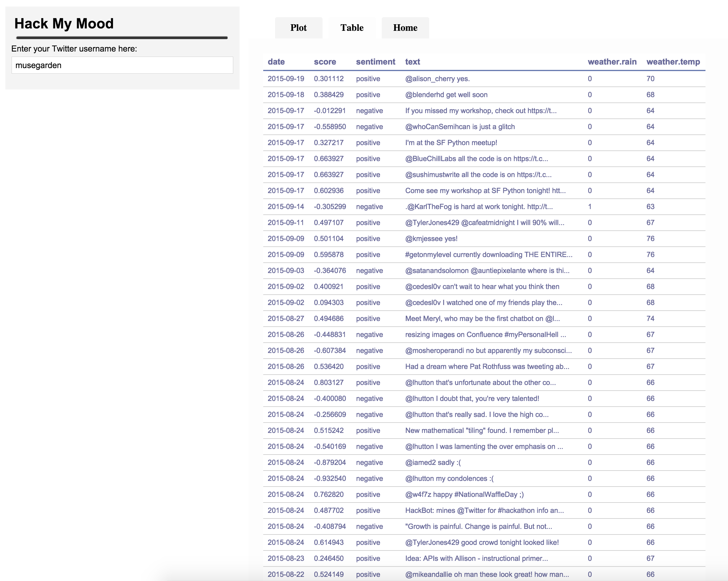
Task: Click the -0.932540 score cell
Action: (x=330, y=479)
